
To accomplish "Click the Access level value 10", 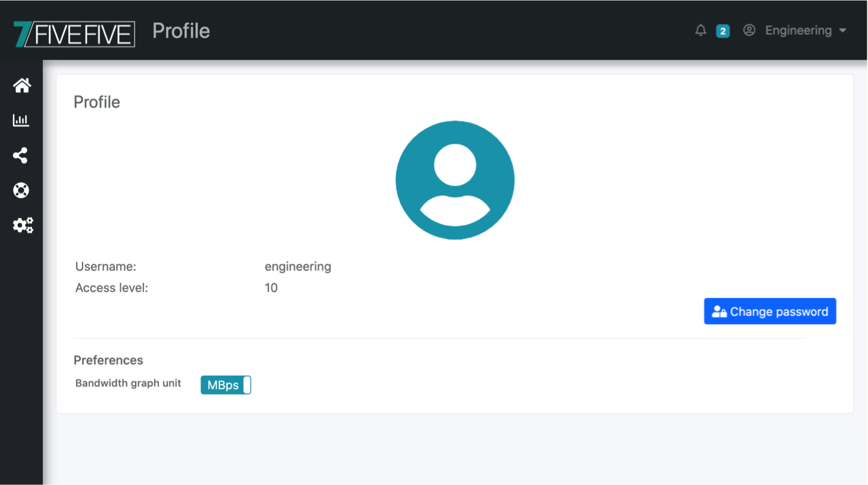I will 271,288.
